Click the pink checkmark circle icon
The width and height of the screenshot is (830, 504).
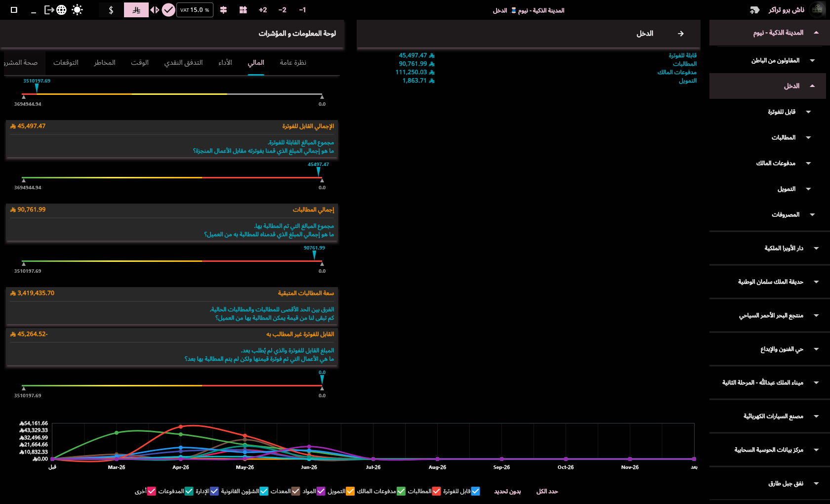point(168,10)
